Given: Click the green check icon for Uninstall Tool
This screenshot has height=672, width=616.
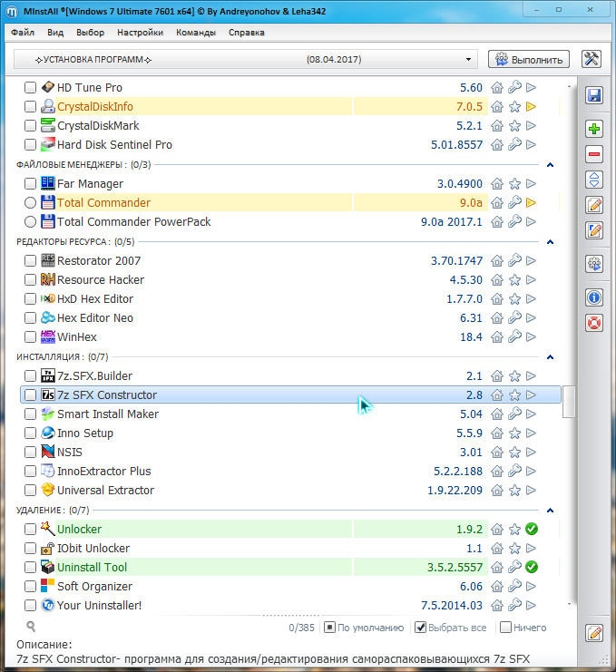Looking at the screenshot, I should (532, 567).
